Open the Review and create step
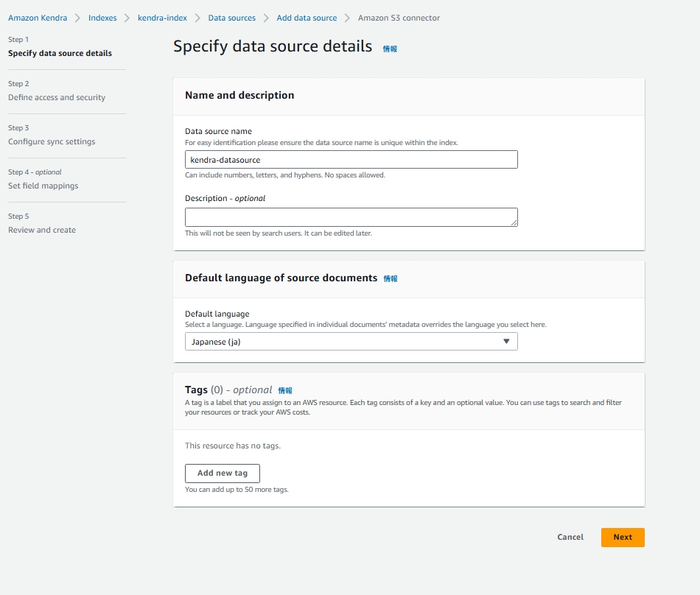This screenshot has width=700, height=595. (x=42, y=230)
